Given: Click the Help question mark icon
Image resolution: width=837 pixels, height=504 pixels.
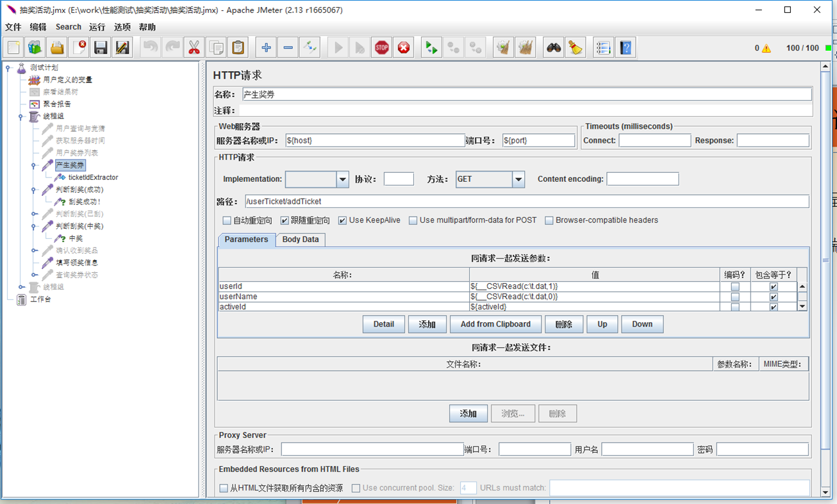Looking at the screenshot, I should (626, 47).
